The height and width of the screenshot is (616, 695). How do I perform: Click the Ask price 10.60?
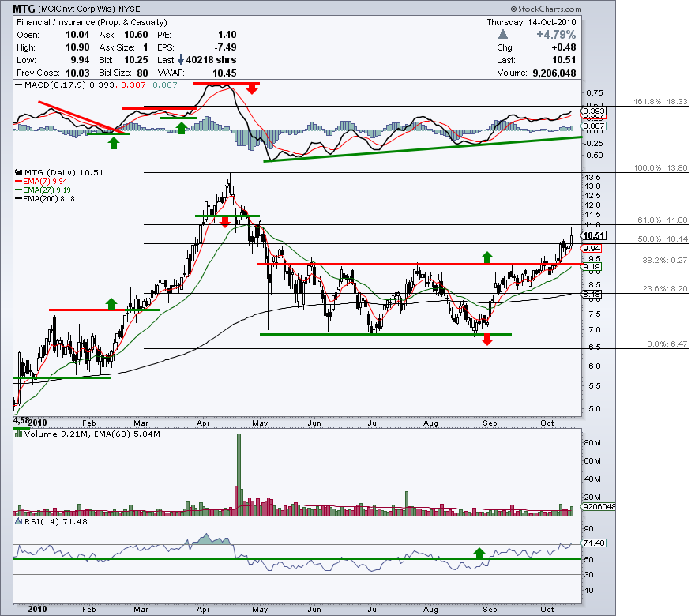(x=136, y=35)
